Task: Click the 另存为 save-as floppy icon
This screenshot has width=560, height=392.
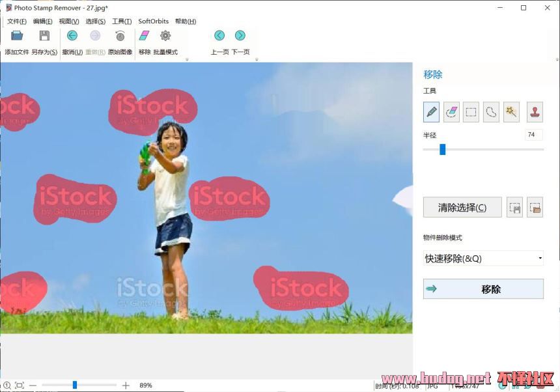Action: tap(44, 36)
